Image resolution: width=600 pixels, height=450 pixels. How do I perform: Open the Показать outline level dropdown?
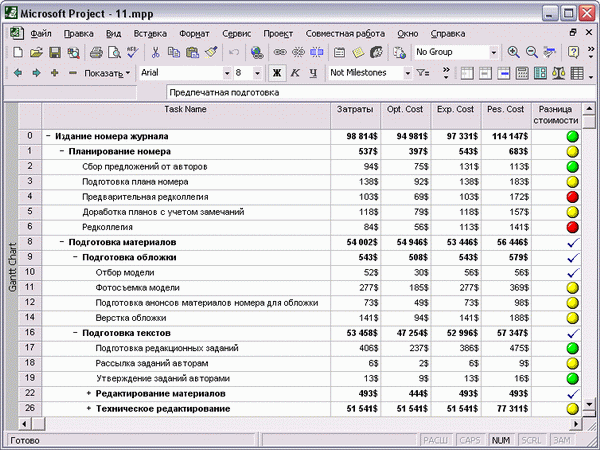point(107,73)
